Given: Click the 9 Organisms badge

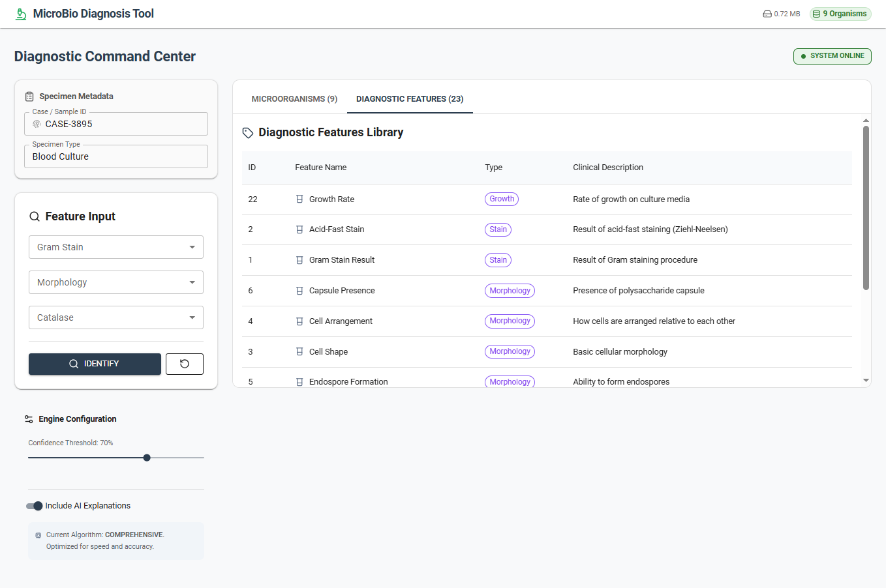Looking at the screenshot, I should [840, 14].
